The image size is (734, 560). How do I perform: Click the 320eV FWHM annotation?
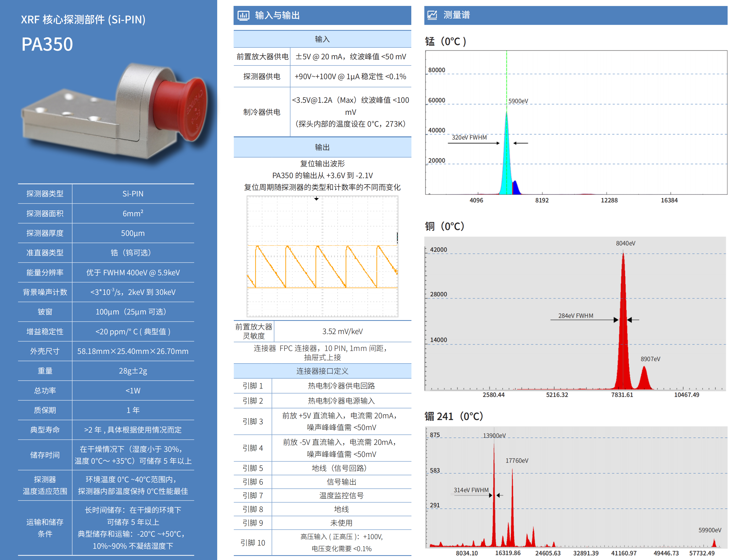pyautogui.click(x=469, y=137)
